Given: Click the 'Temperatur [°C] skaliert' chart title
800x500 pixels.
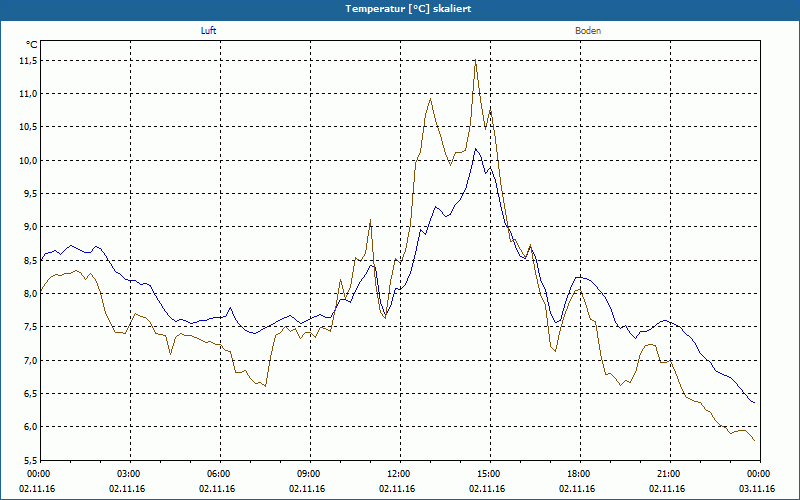Looking at the screenshot, I should pos(400,8).
